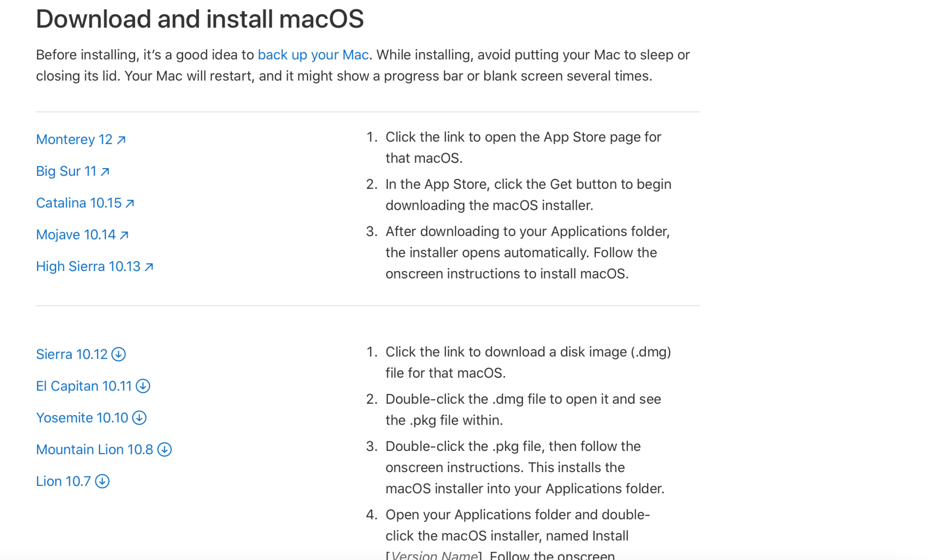Click the arrow icon after Catalina 10.15

130,203
